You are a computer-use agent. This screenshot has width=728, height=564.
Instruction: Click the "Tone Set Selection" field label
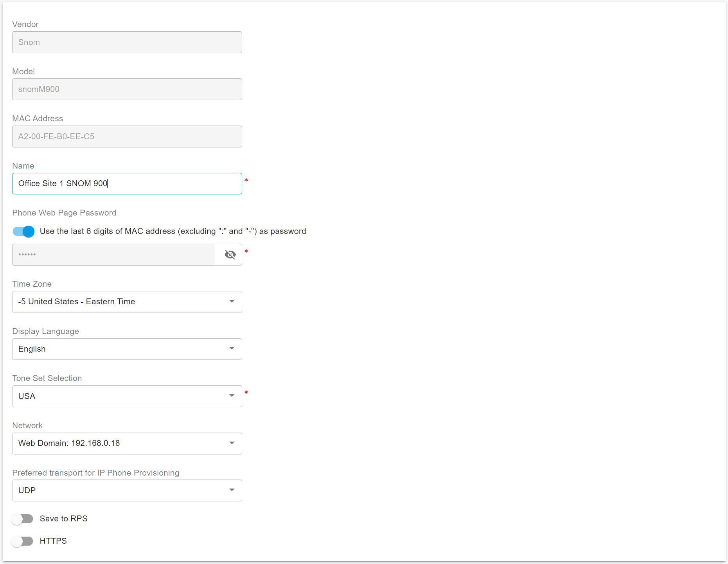(x=47, y=378)
